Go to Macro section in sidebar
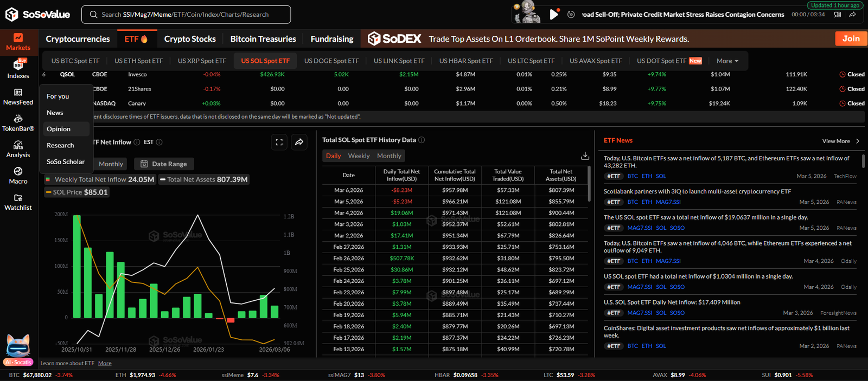 coord(18,176)
